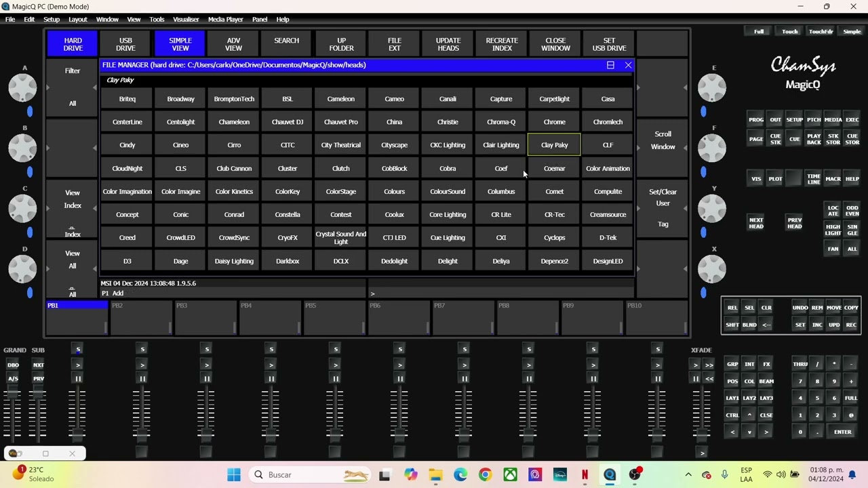Click the FAN button
The height and width of the screenshot is (488, 868).
click(x=833, y=249)
